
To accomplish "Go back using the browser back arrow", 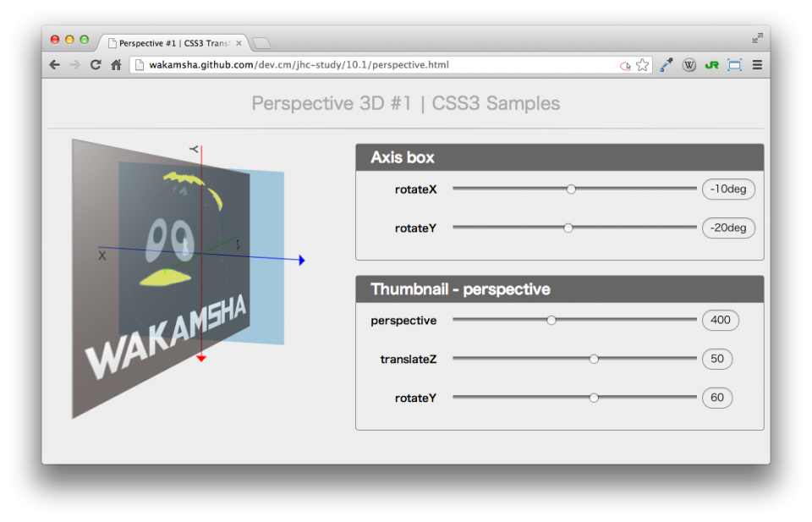I will point(53,64).
